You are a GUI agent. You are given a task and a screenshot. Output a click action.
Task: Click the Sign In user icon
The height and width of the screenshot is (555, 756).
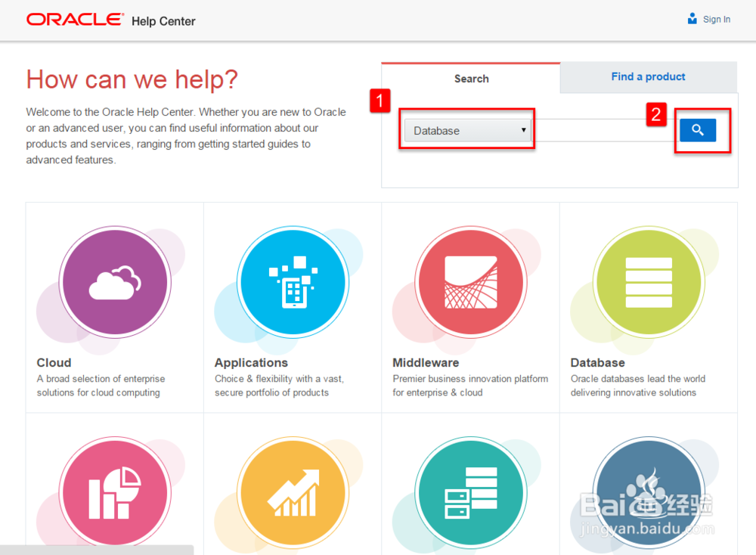692,19
